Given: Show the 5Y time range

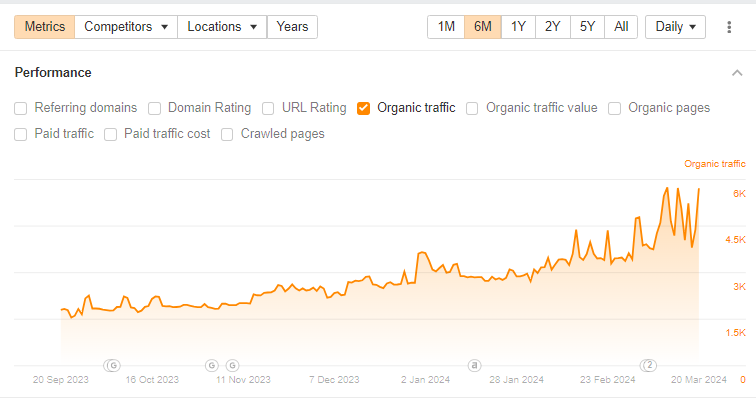Looking at the screenshot, I should (x=587, y=27).
